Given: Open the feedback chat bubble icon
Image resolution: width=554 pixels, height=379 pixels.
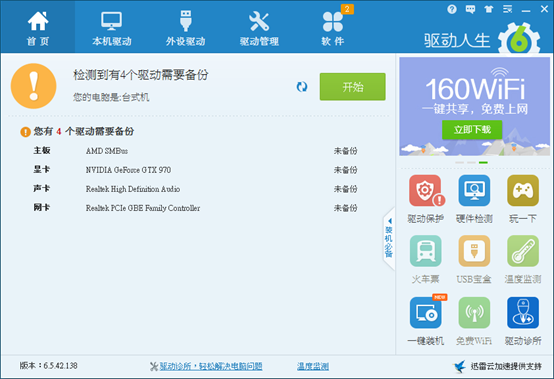Looking at the screenshot, I should (470, 9).
